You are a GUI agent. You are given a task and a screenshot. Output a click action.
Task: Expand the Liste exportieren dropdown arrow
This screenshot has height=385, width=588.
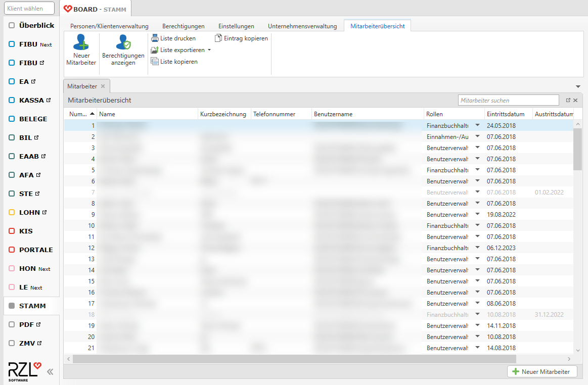(x=209, y=50)
